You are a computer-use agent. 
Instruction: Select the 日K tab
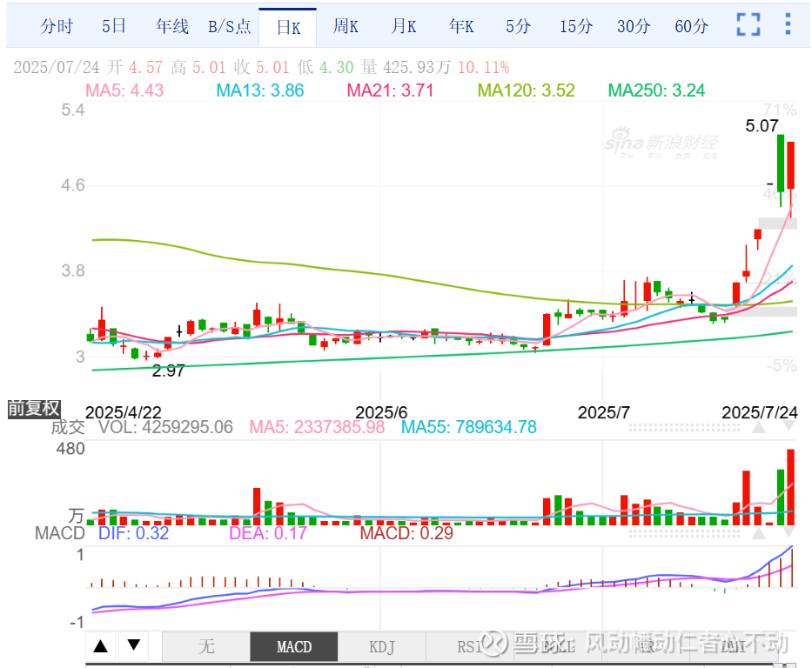(x=288, y=28)
